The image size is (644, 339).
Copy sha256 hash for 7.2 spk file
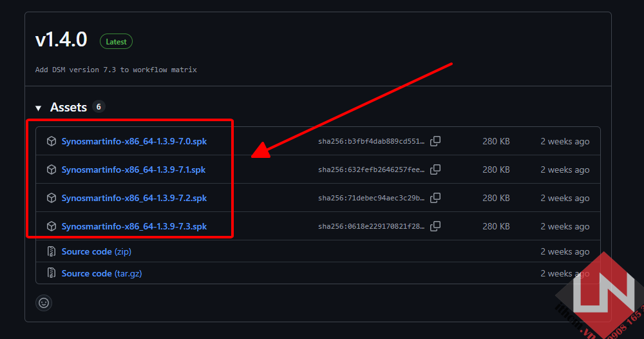(x=435, y=198)
